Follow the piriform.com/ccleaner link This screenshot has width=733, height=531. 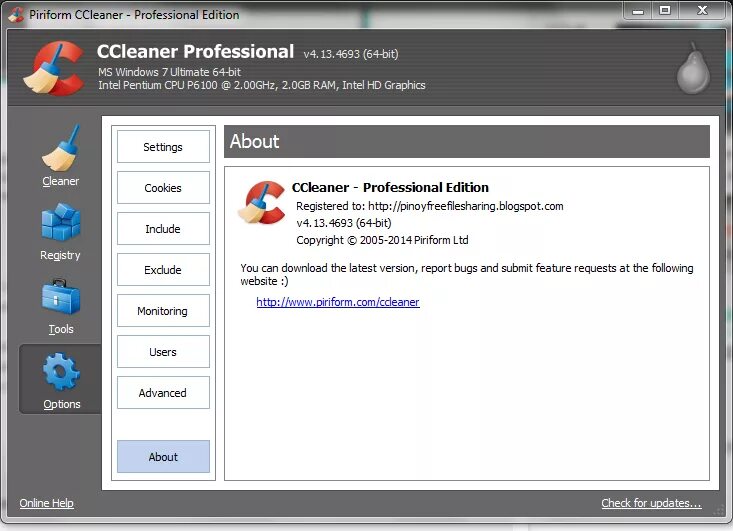[x=338, y=302]
